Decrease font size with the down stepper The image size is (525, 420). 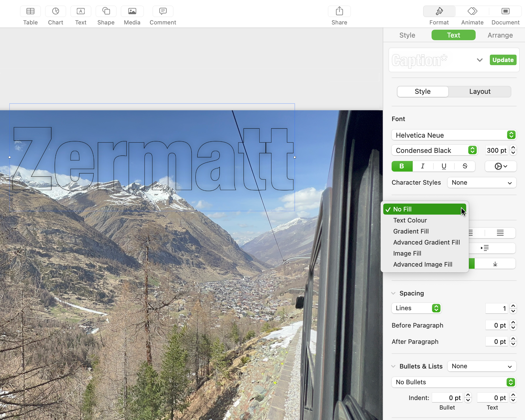[x=513, y=153]
